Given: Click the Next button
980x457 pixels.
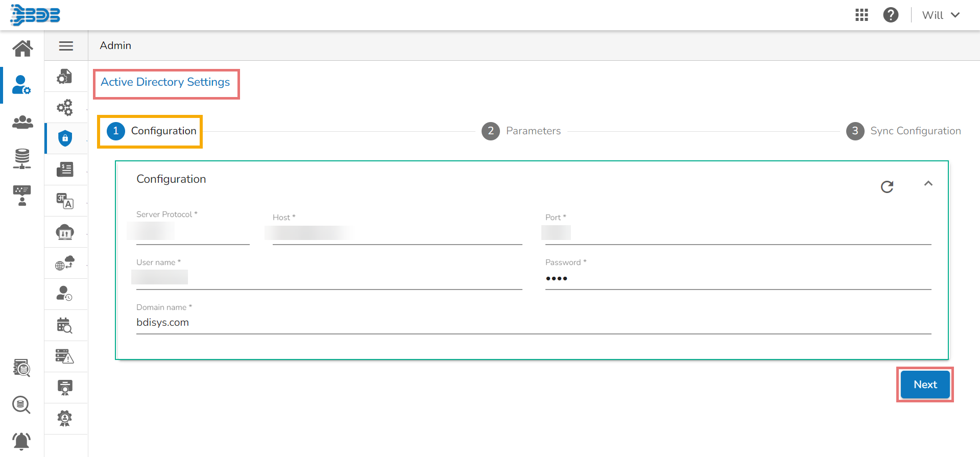Looking at the screenshot, I should coord(925,384).
